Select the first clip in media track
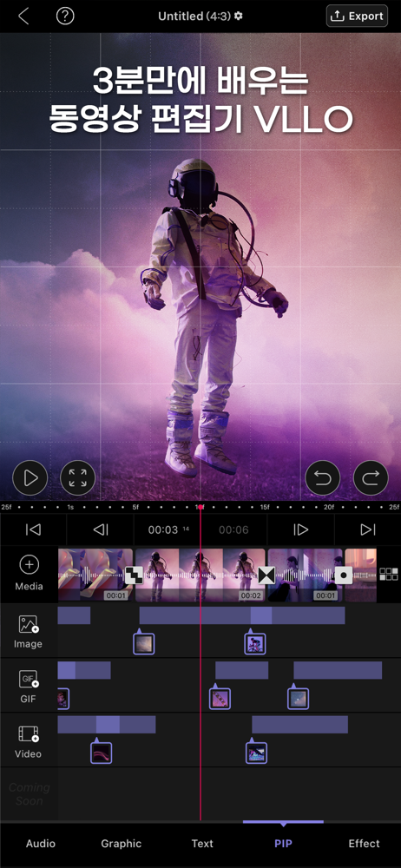 click(95, 575)
